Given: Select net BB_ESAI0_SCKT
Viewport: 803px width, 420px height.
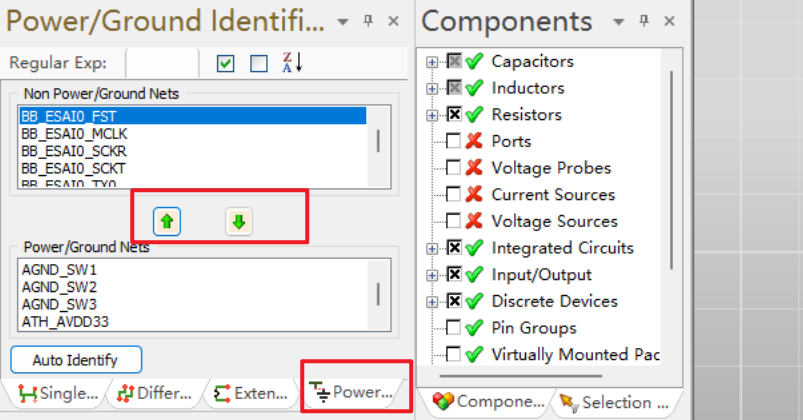Looking at the screenshot, I should tap(73, 169).
